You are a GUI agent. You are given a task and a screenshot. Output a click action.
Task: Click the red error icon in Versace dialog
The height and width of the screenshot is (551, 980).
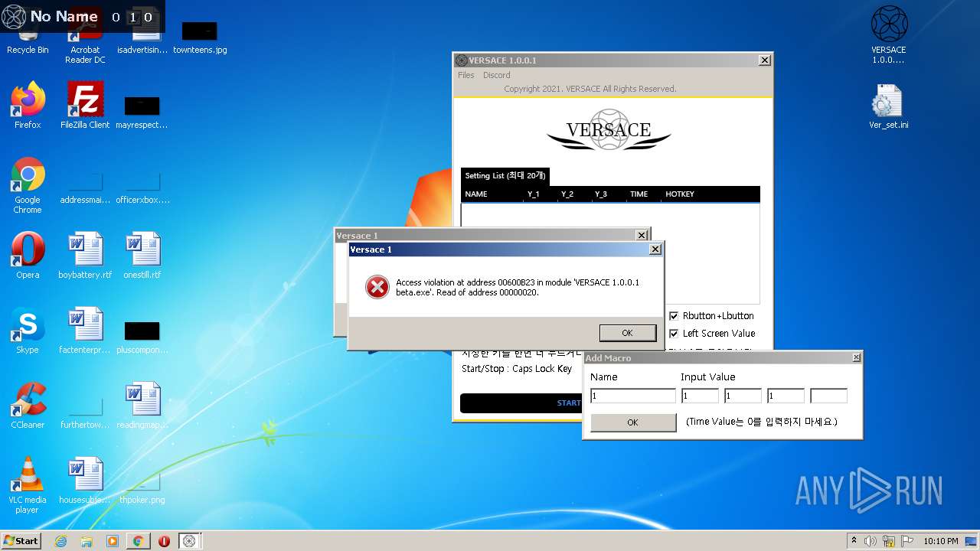pos(377,288)
